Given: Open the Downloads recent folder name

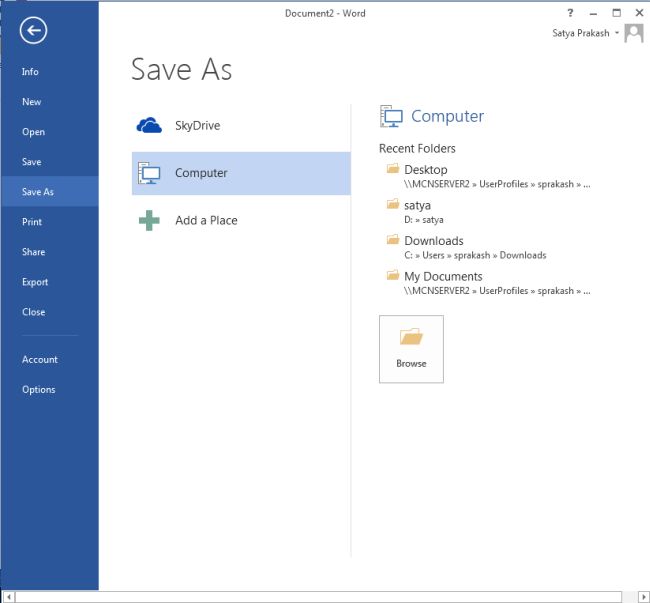Looking at the screenshot, I should tap(434, 241).
